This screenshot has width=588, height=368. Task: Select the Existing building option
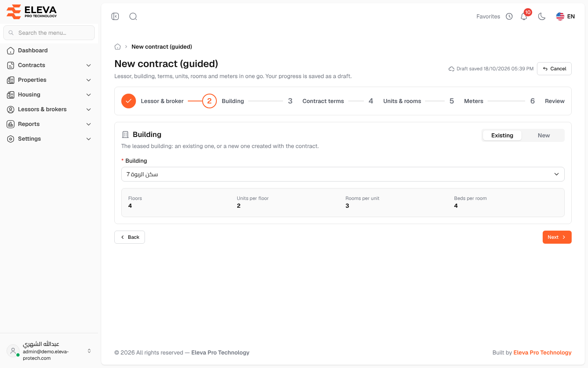tap(502, 135)
